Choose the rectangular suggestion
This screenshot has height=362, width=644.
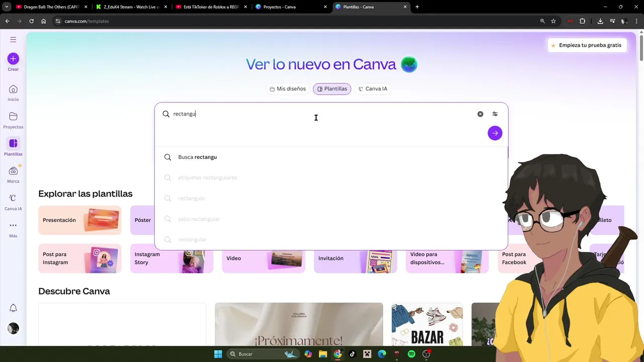pos(331,240)
